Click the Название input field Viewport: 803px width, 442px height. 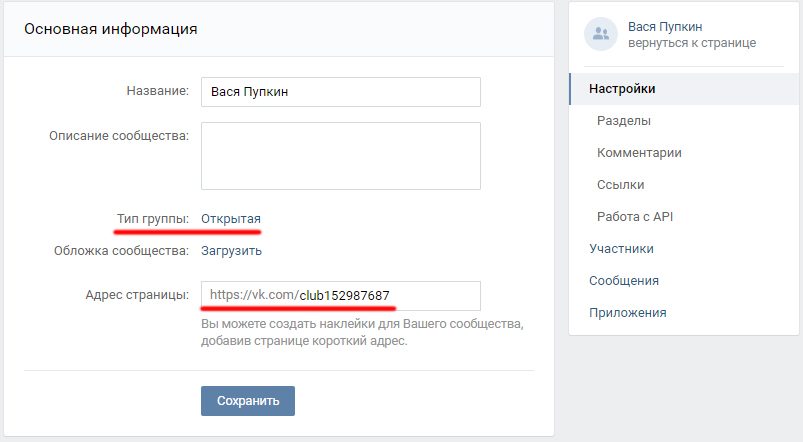pyautogui.click(x=341, y=92)
